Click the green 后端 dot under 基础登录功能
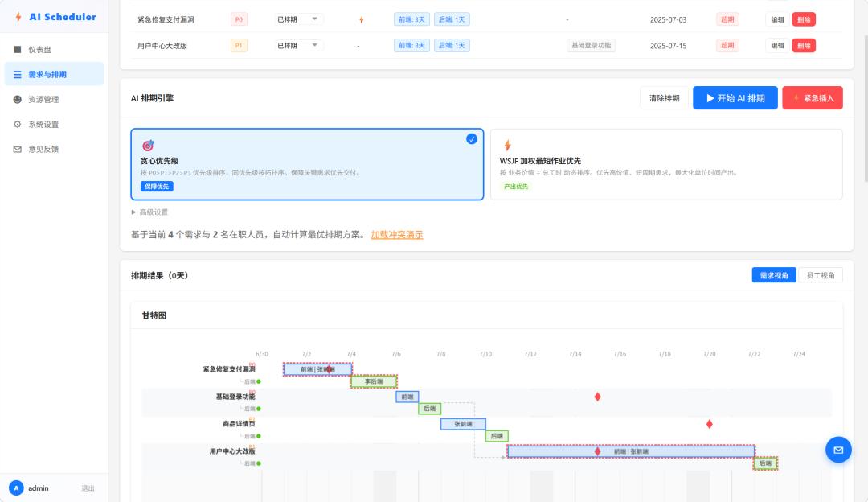Image resolution: width=868 pixels, height=502 pixels. (x=259, y=409)
